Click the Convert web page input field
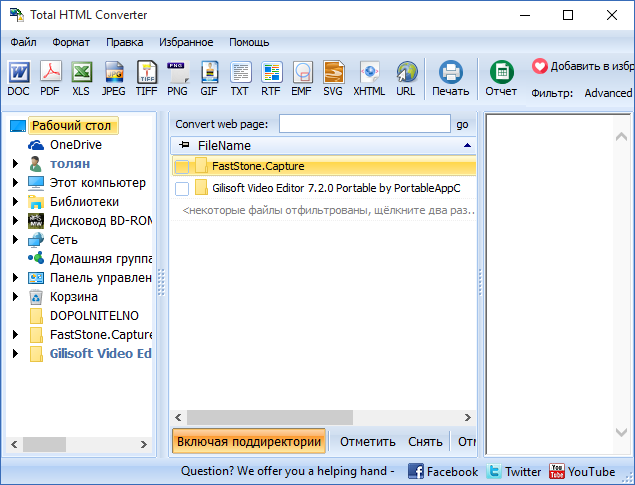This screenshot has width=635, height=485. coord(364,124)
